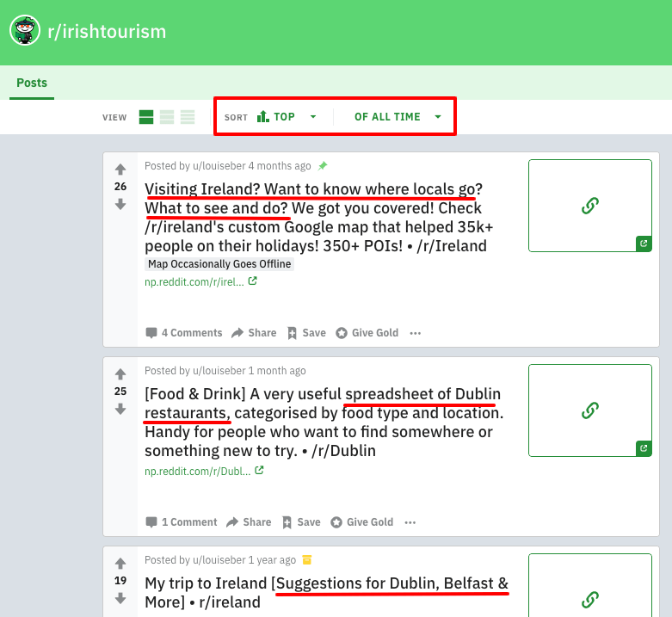Click the vote count 26
Viewport: 672px width, 617px height.
pyautogui.click(x=120, y=187)
